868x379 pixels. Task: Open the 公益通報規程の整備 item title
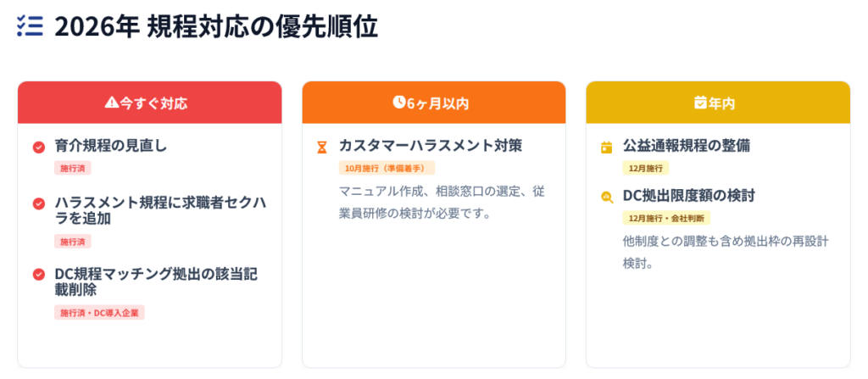(x=687, y=146)
